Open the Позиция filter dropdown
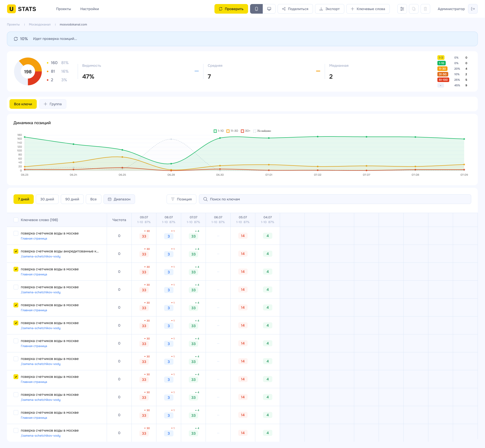The image size is (485, 448). click(181, 199)
